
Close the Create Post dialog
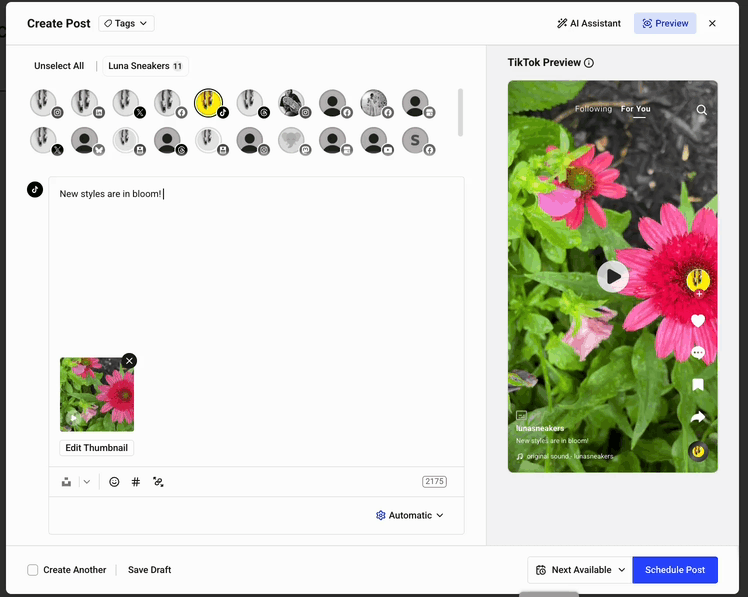click(x=712, y=23)
